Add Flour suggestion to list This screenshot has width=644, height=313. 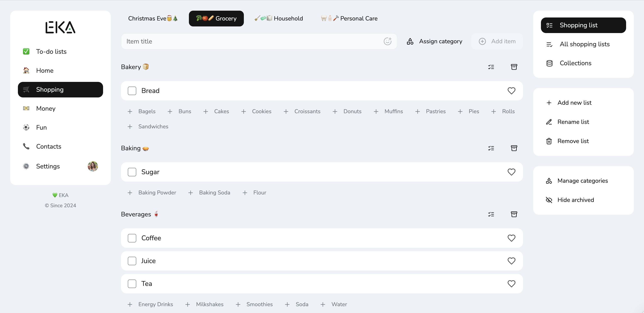point(254,192)
